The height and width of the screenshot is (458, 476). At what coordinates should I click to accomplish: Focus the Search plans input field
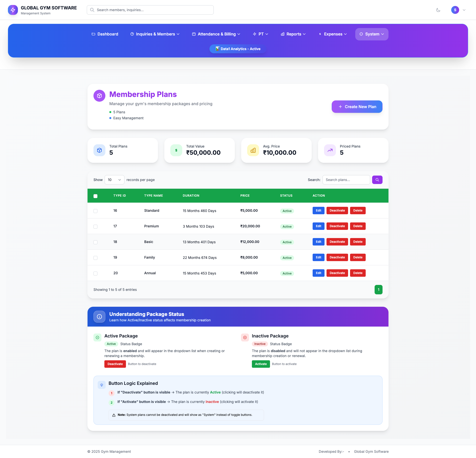pos(346,180)
